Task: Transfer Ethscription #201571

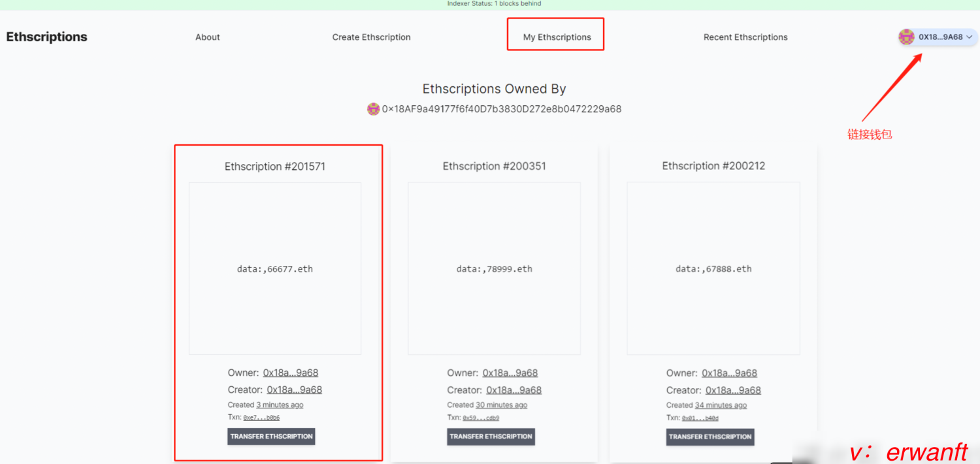Action: coord(271,437)
